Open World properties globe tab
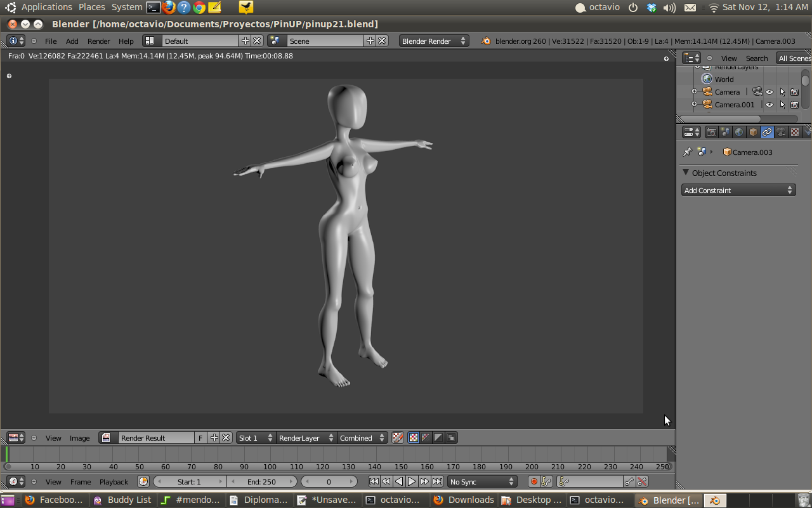Screen dimensions: 812x508 (x=739, y=132)
